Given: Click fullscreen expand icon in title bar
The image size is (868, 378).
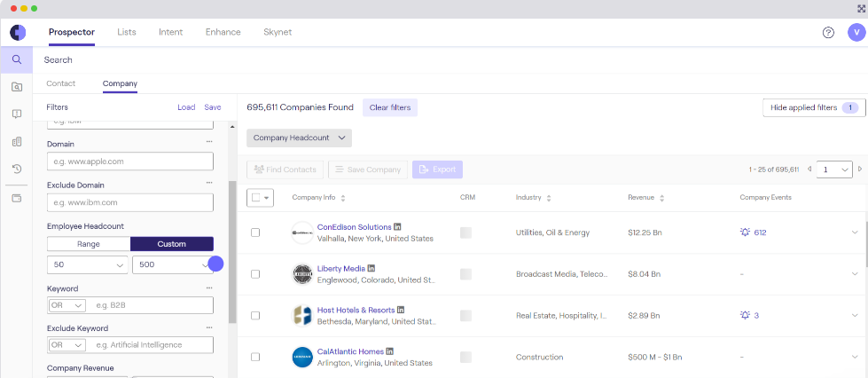Looking at the screenshot, I should coord(861,9).
